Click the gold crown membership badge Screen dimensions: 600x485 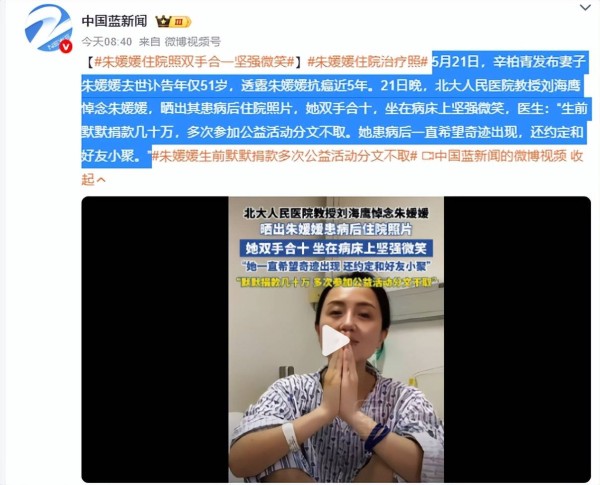(163, 21)
